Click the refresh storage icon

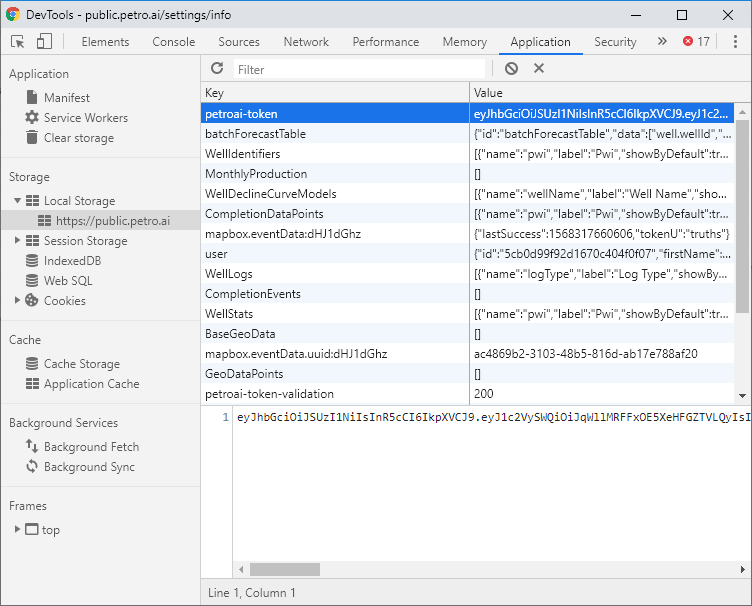click(x=217, y=69)
